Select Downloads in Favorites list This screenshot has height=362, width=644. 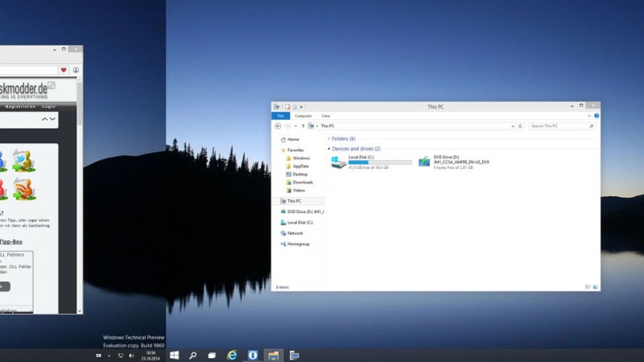(x=303, y=182)
